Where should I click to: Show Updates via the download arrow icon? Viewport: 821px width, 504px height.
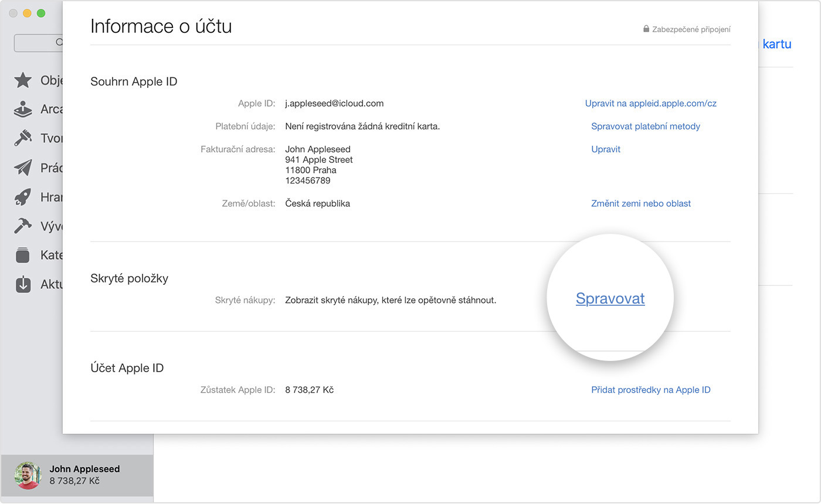click(23, 284)
